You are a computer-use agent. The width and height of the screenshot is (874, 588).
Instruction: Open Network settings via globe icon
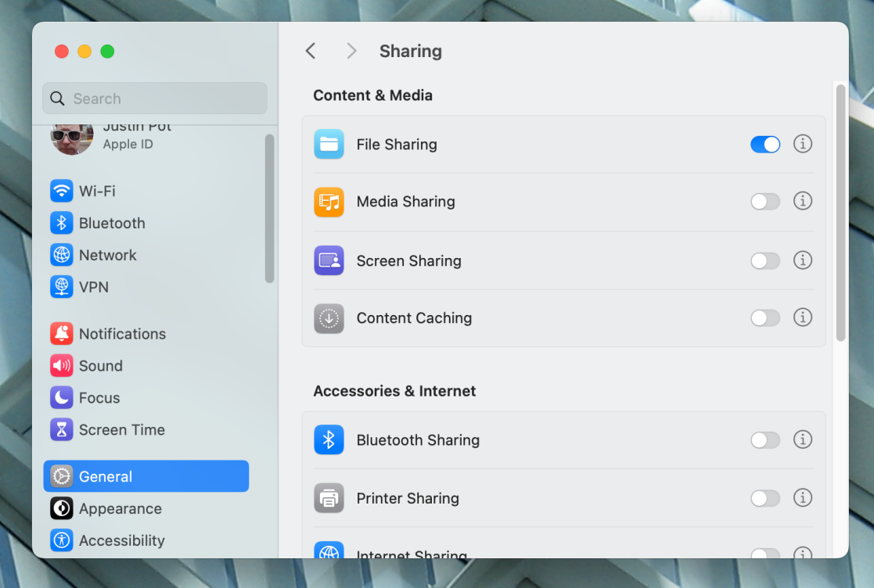[61, 255]
